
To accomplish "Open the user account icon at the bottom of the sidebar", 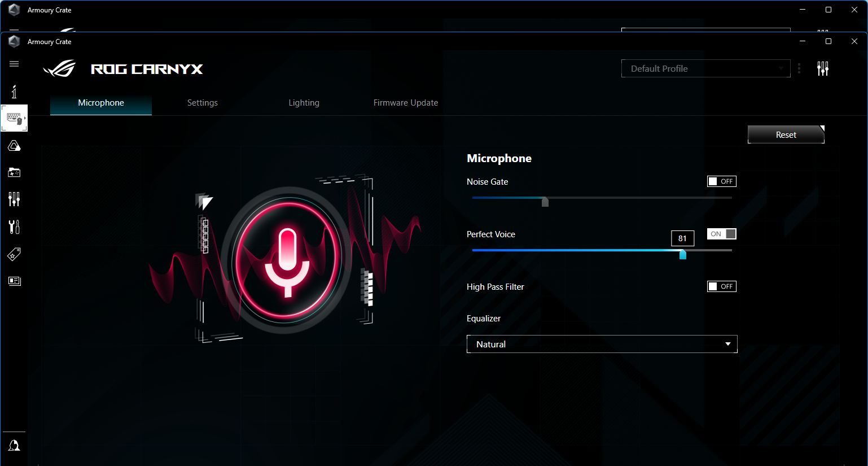I will (14, 446).
